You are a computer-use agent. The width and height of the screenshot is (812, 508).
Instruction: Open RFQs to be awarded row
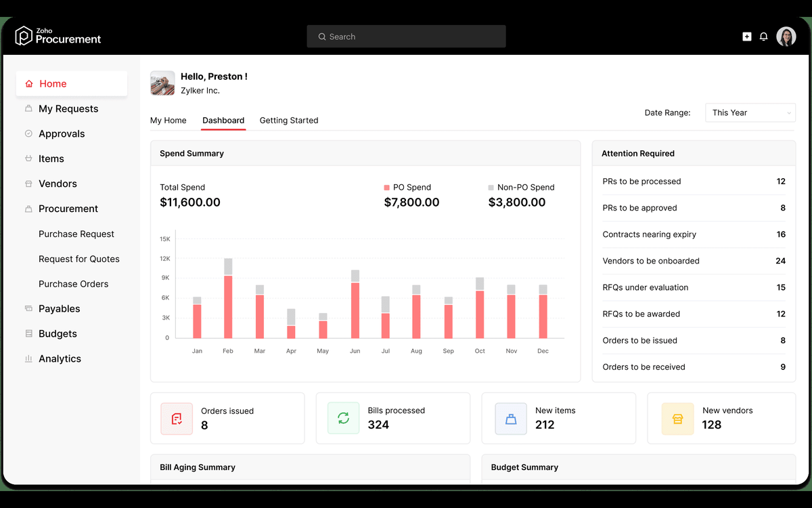pyautogui.click(x=694, y=314)
